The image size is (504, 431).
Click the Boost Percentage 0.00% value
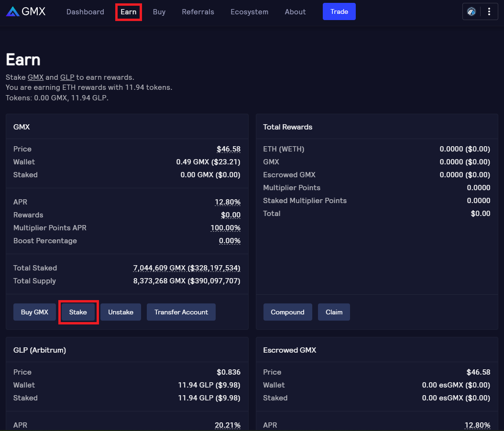point(230,240)
